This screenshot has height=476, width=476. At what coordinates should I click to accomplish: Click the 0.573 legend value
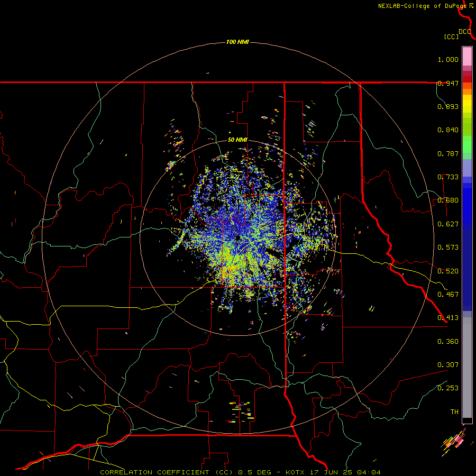pos(448,248)
